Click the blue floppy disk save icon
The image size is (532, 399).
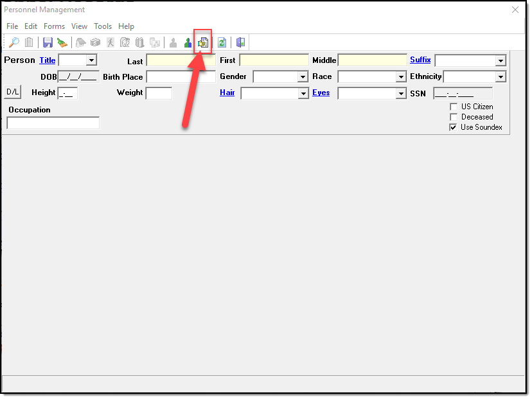pyautogui.click(x=48, y=42)
